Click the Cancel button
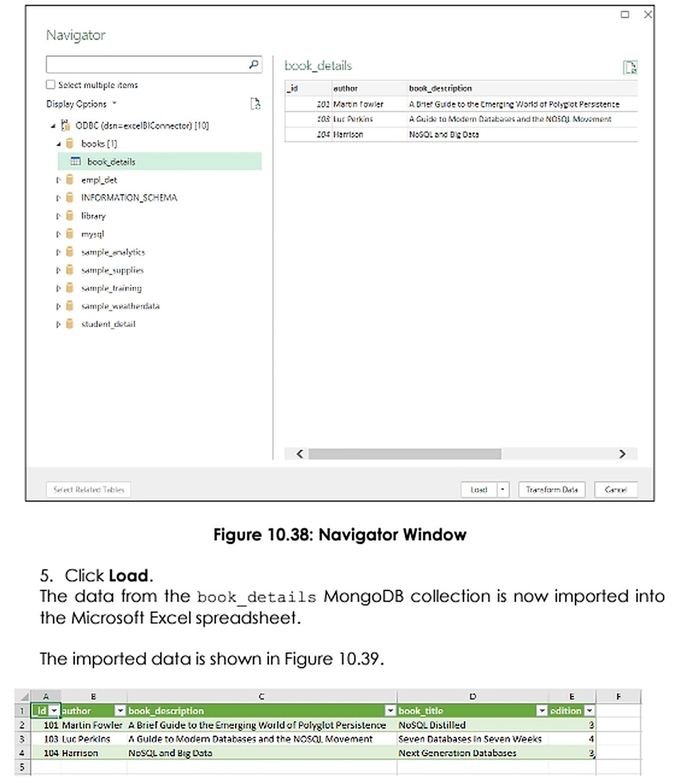Viewport: 681px width, 784px height. coord(616,489)
